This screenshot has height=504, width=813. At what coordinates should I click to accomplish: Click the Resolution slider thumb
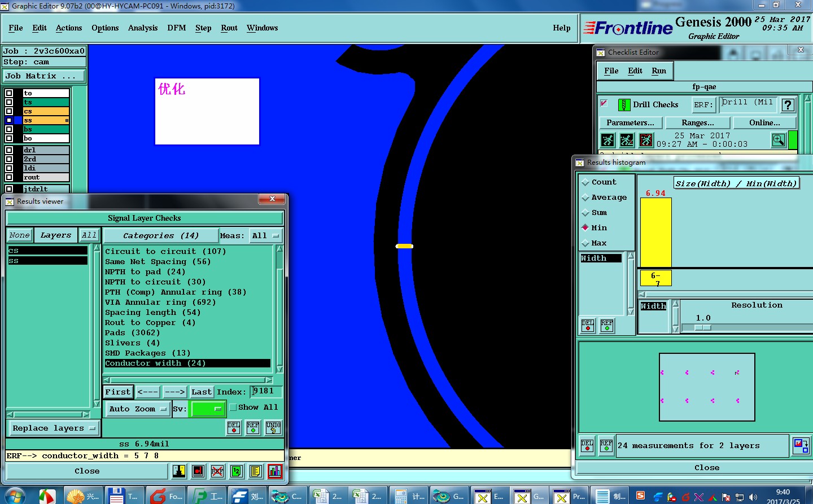tap(703, 328)
